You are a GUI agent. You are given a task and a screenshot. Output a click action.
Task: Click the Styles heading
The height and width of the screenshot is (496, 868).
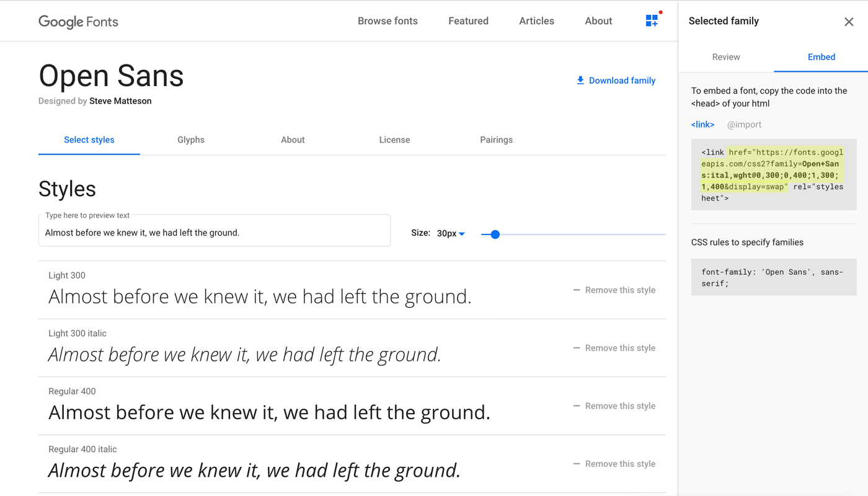pos(67,188)
